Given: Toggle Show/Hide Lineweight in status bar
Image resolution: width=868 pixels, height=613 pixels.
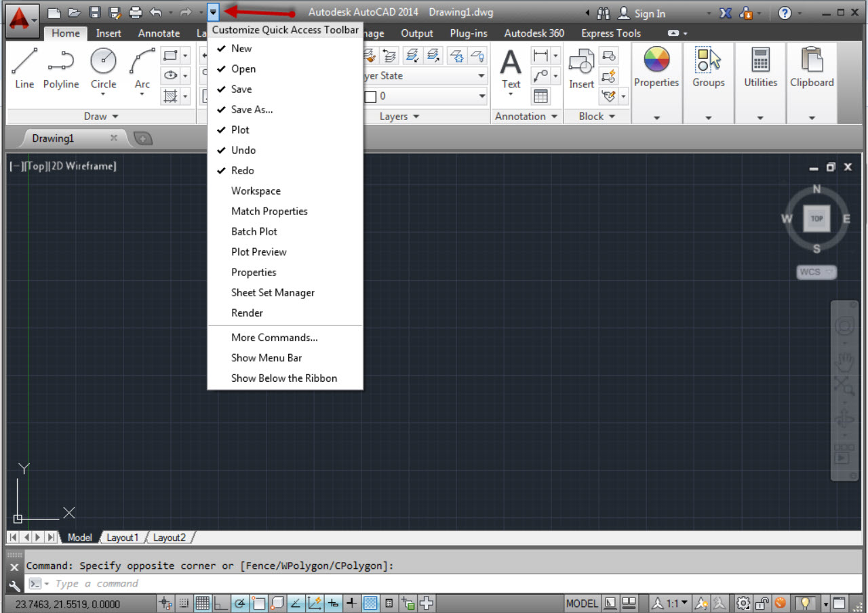Looking at the screenshot, I should [352, 603].
